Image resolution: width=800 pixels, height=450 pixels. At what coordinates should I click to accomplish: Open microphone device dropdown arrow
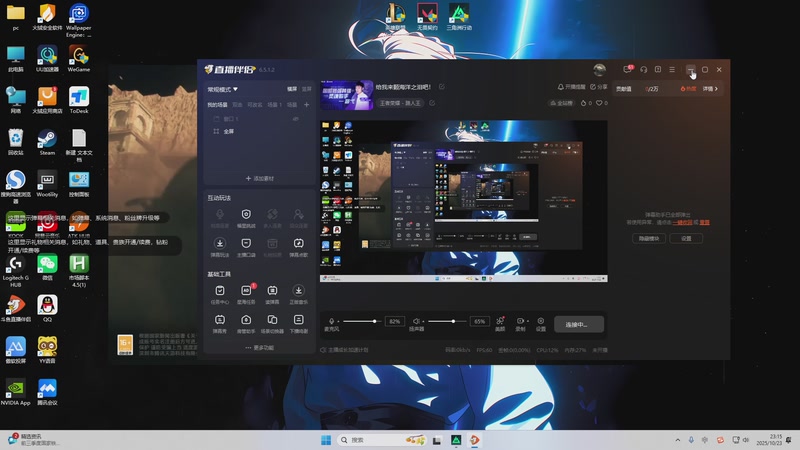pos(339,321)
